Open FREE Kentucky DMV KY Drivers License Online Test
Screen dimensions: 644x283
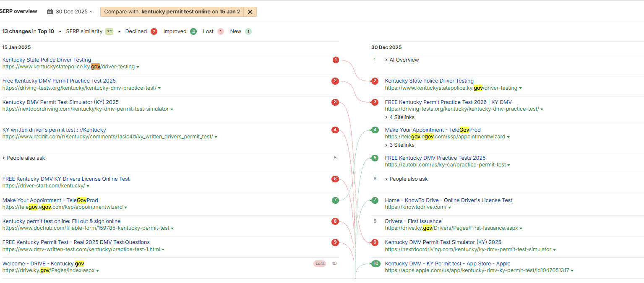[x=66, y=179]
